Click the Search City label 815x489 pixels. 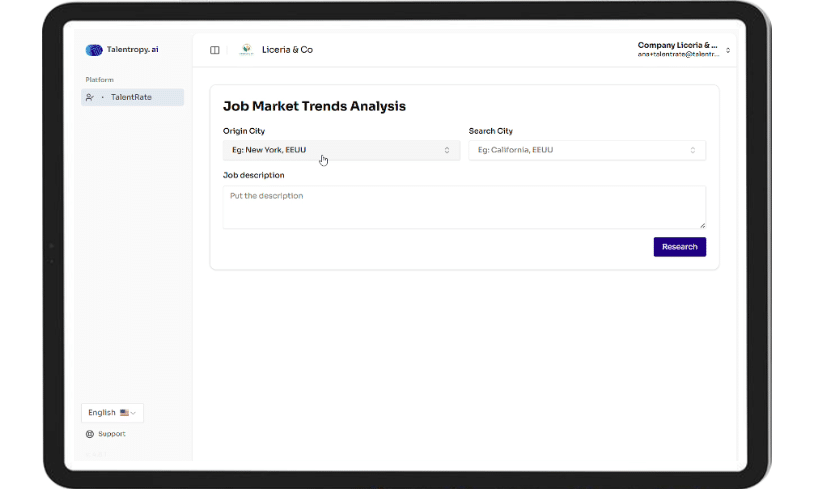[491, 131]
